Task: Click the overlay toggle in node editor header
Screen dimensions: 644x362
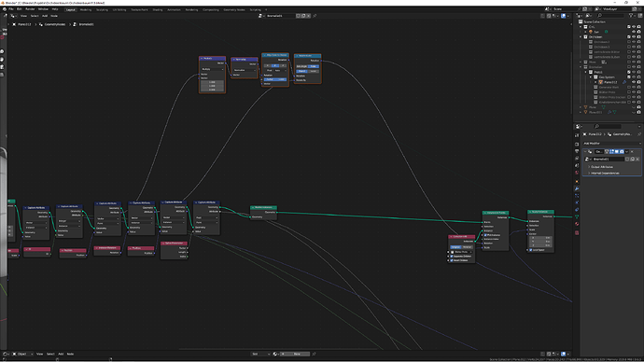Action: pyautogui.click(x=563, y=16)
